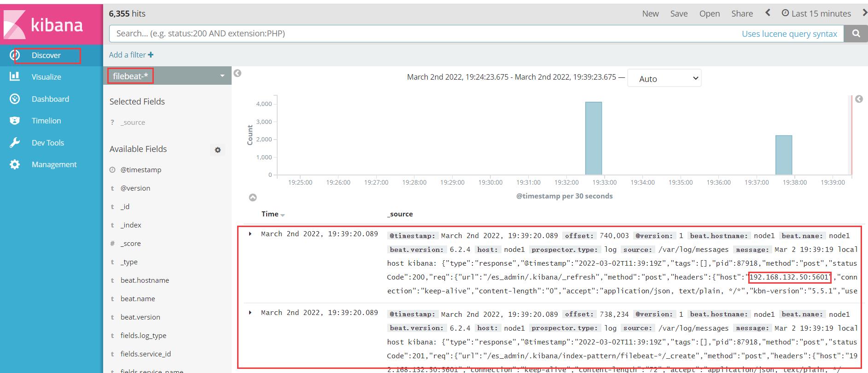Click the chart legend toggle arrow
The image size is (868, 373).
click(x=859, y=99)
